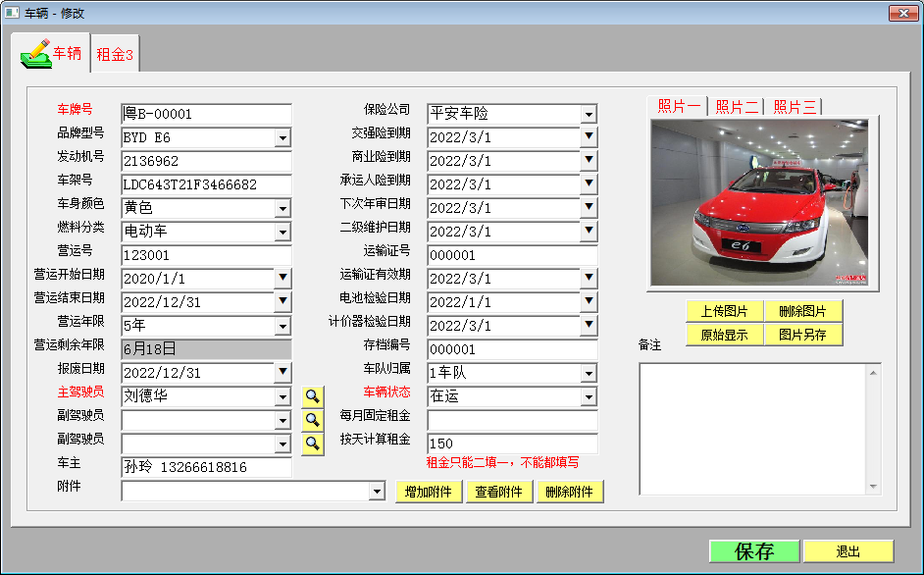The width and height of the screenshot is (924, 575).
Task: Click the red BYD e6 car photo
Action: (x=759, y=203)
